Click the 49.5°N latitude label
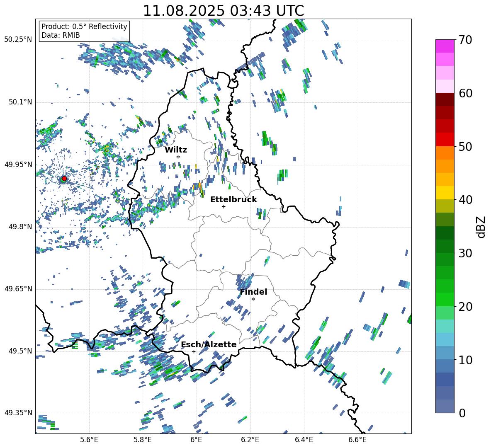The height and width of the screenshot is (448, 491). coord(20,351)
